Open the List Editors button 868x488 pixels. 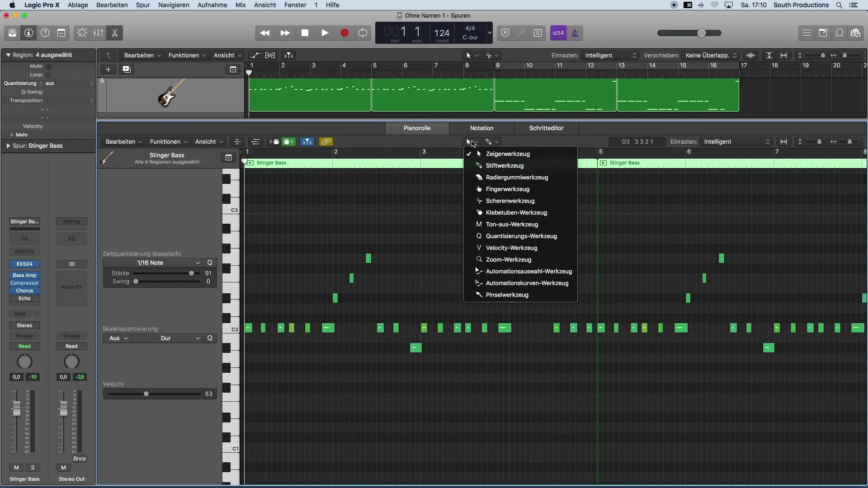tap(807, 33)
